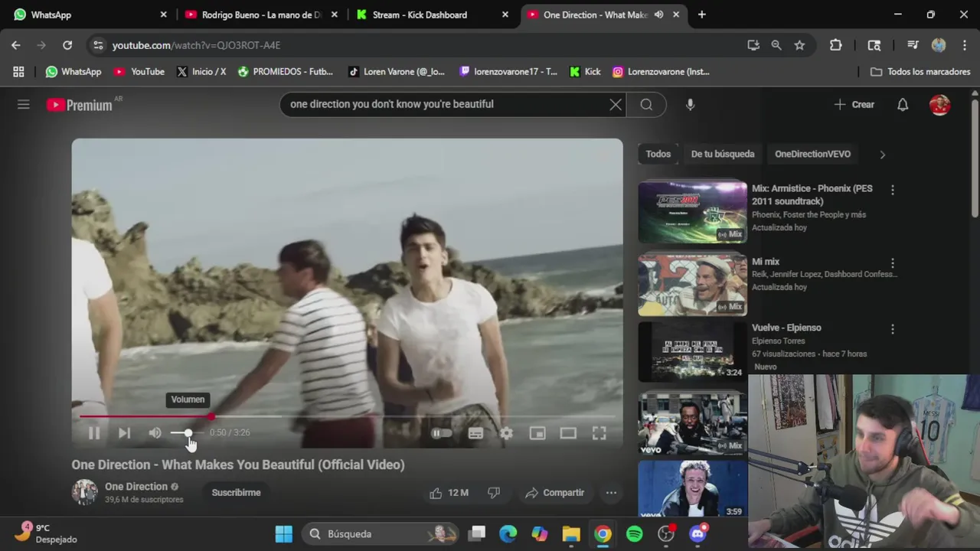Screen dimensions: 980x551
Task: Select the De tu búsqueda chip
Action: click(723, 154)
